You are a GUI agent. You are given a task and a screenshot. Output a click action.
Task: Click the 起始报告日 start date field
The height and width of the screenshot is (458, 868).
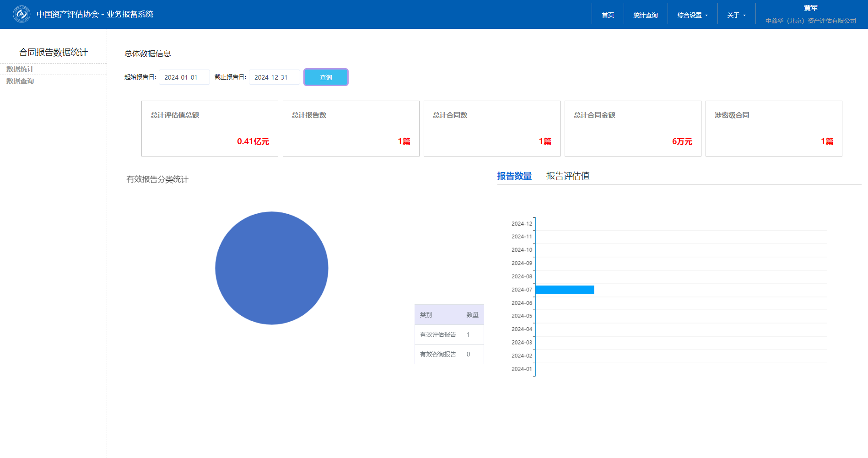[184, 77]
